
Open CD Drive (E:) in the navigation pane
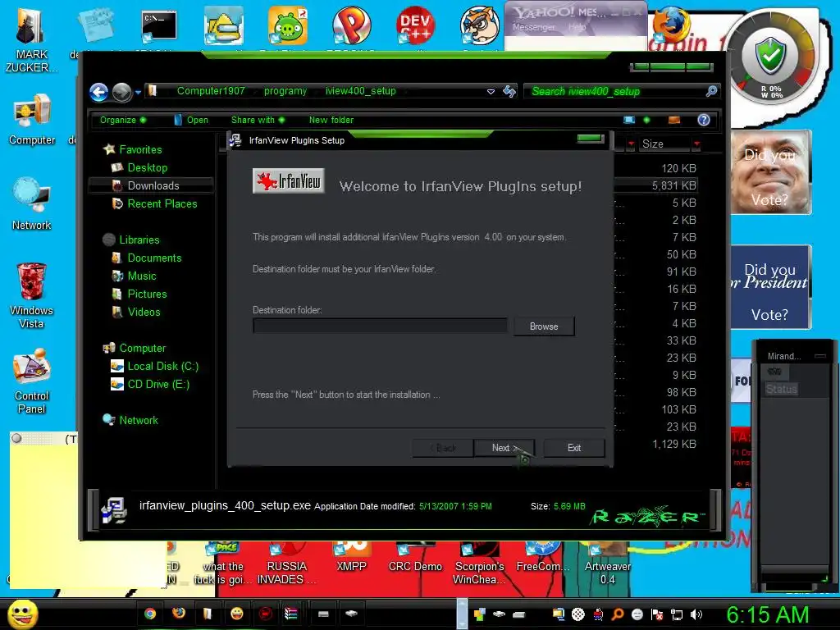[158, 384]
